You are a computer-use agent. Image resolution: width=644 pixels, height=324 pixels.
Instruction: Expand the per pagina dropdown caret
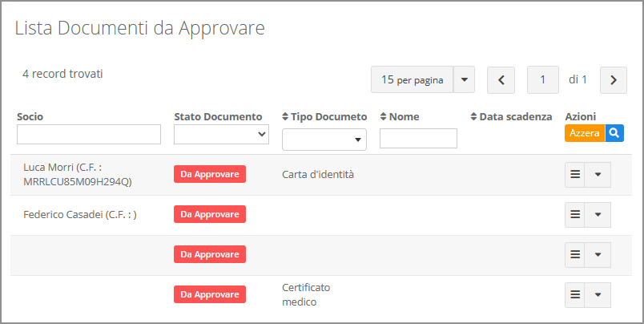point(465,79)
